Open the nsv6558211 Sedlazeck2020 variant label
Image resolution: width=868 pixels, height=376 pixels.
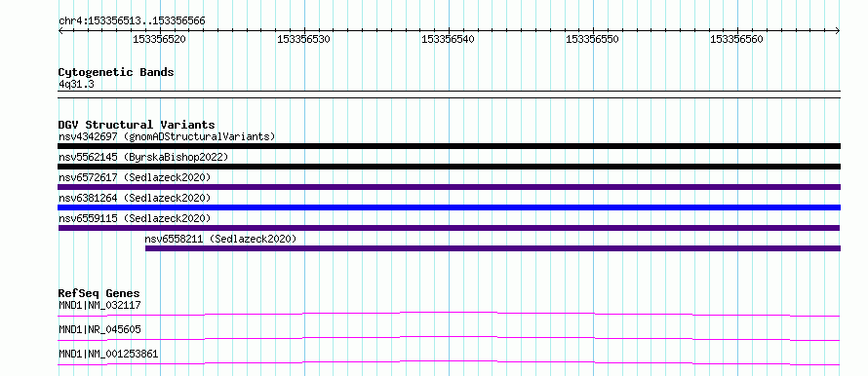(220, 239)
